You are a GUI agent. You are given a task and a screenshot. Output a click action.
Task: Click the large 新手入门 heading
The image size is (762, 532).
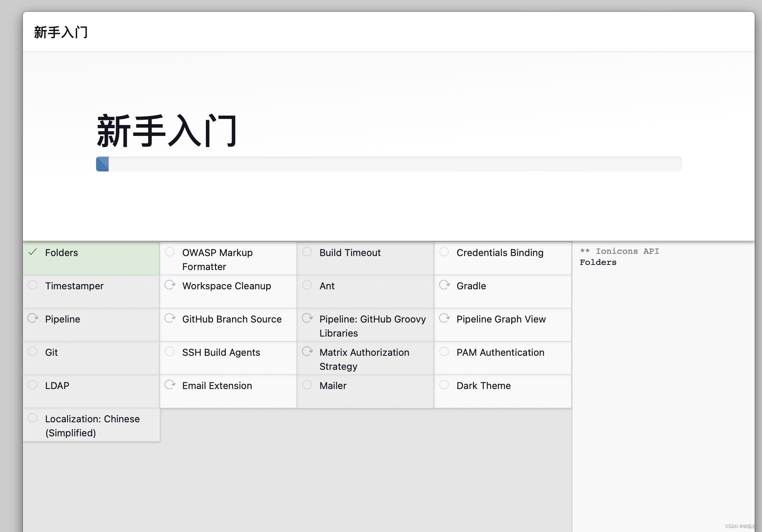pos(167,131)
